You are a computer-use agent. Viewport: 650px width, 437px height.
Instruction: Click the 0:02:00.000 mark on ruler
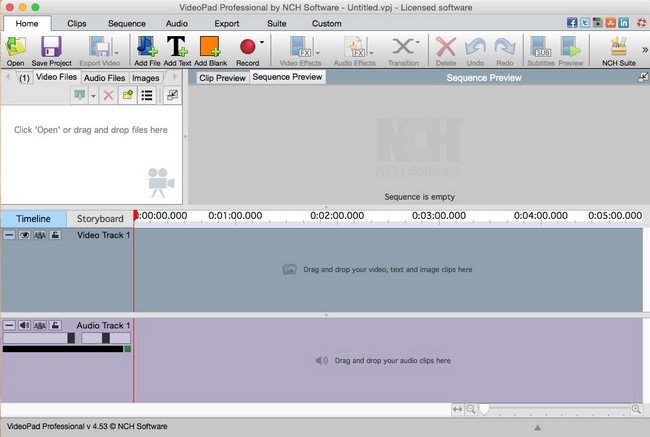pos(337,216)
